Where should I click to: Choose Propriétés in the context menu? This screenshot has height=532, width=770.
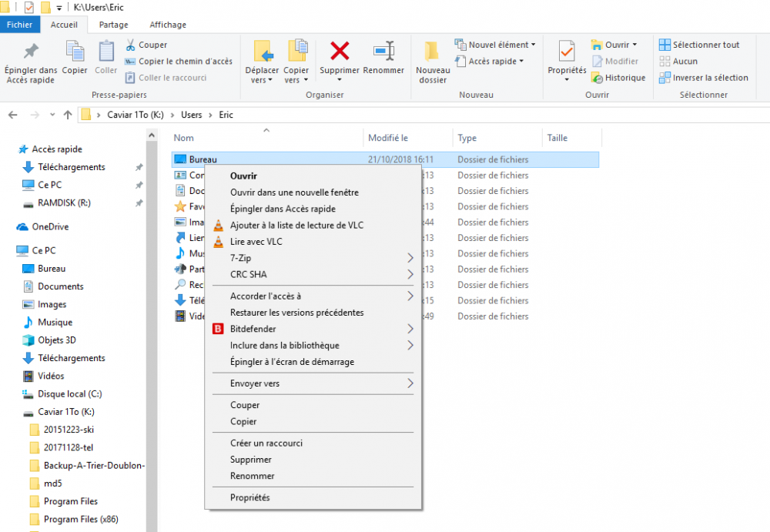[x=249, y=497]
